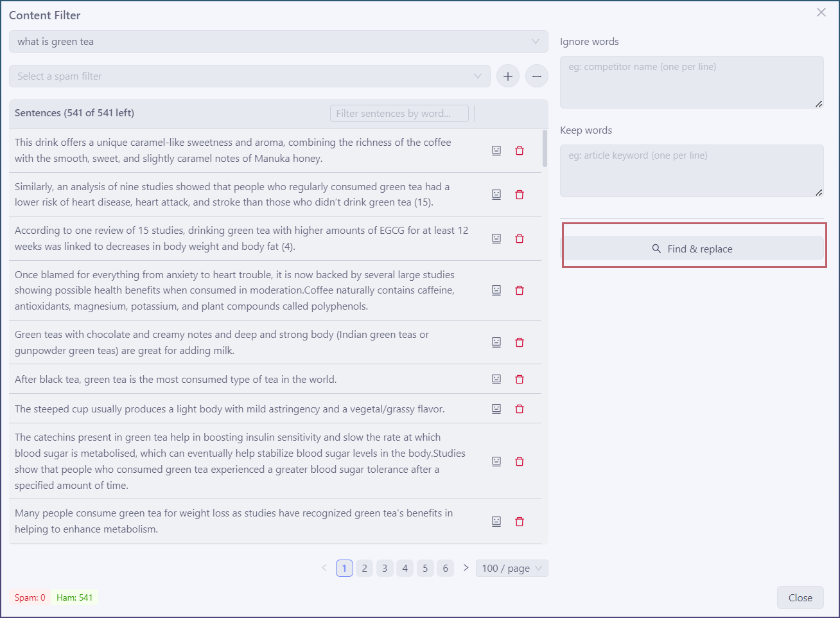Go to page 5
This screenshot has height=618, width=840.
(x=425, y=569)
